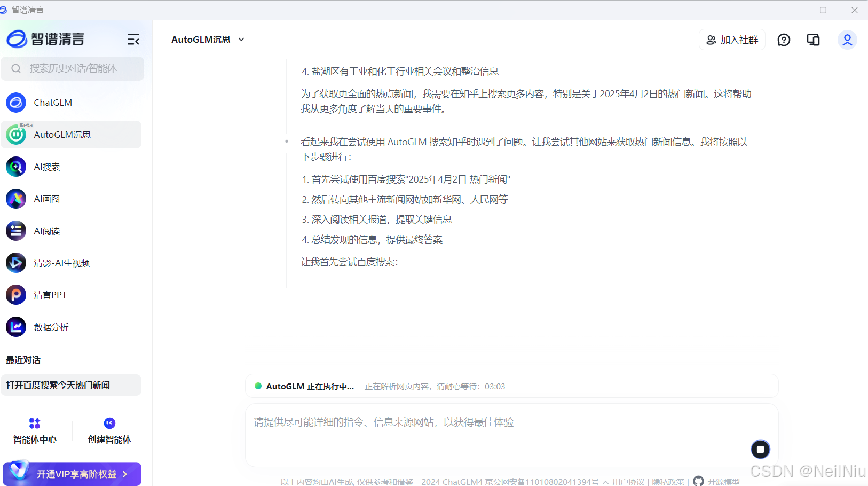Click the wait timer 03:03 text

coord(495,387)
